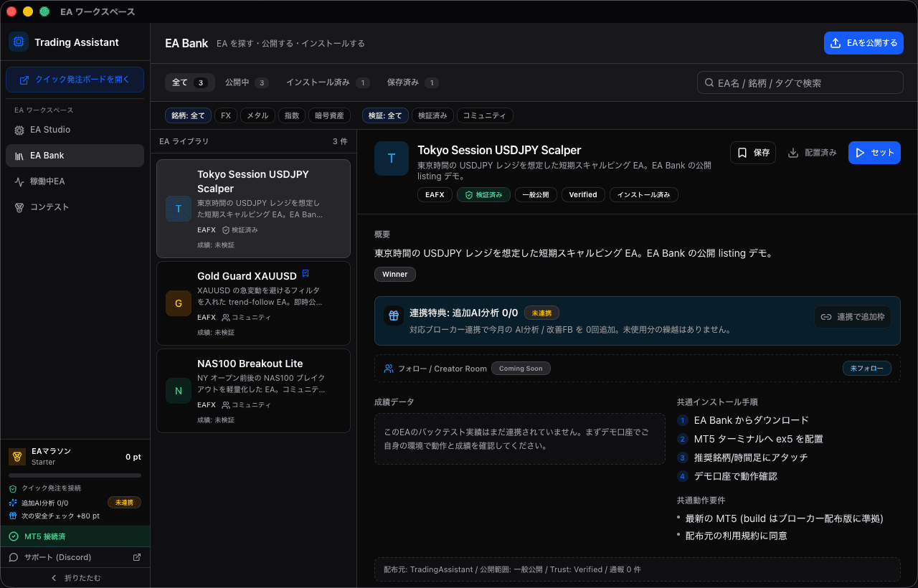Click the EA Bank library icon

[x=19, y=156]
